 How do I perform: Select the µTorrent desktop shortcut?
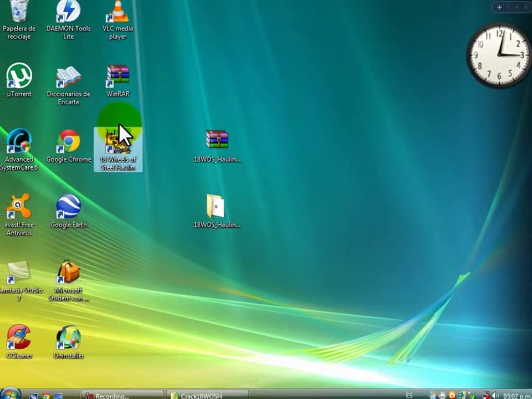19,81
